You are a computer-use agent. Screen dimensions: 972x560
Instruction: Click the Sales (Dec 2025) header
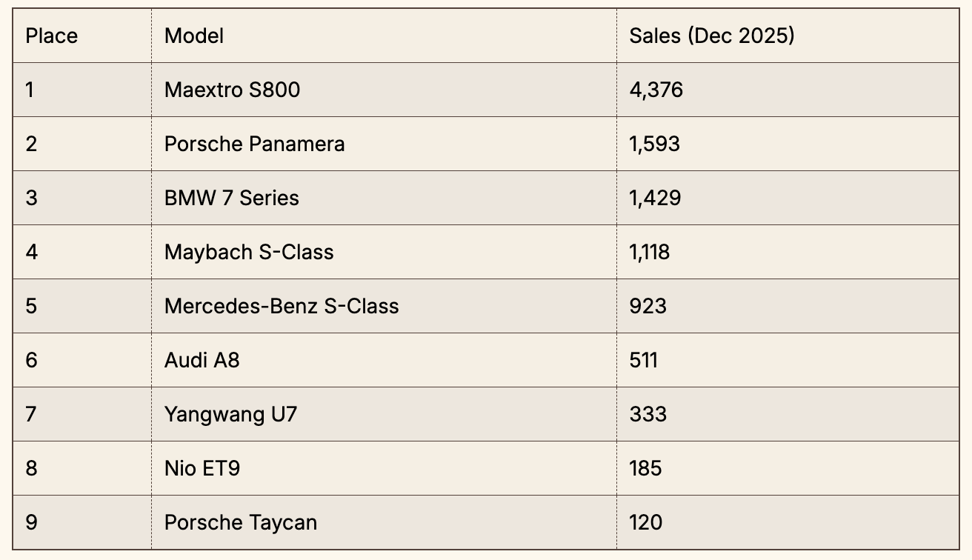pos(711,36)
